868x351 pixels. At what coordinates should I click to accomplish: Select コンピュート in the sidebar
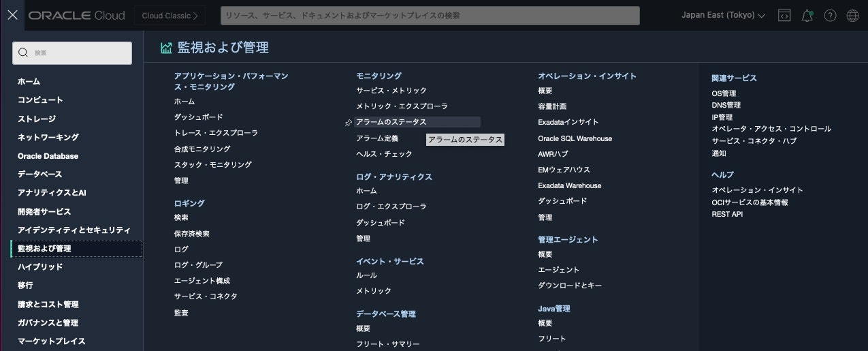point(40,100)
